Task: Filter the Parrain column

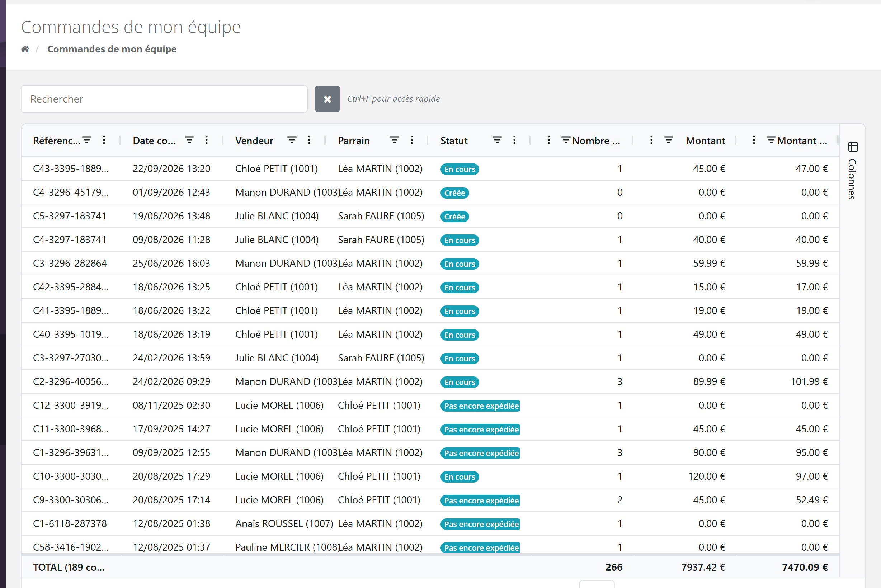Action: pos(394,140)
